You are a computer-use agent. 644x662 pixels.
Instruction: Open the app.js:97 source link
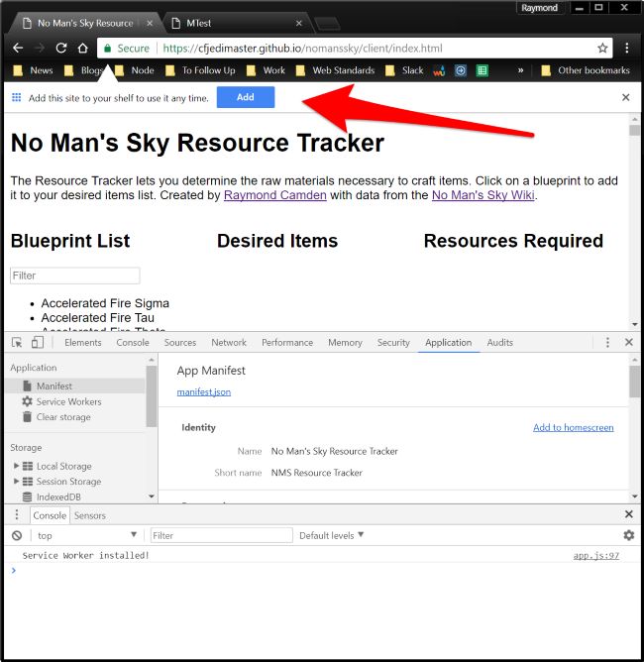coord(595,556)
